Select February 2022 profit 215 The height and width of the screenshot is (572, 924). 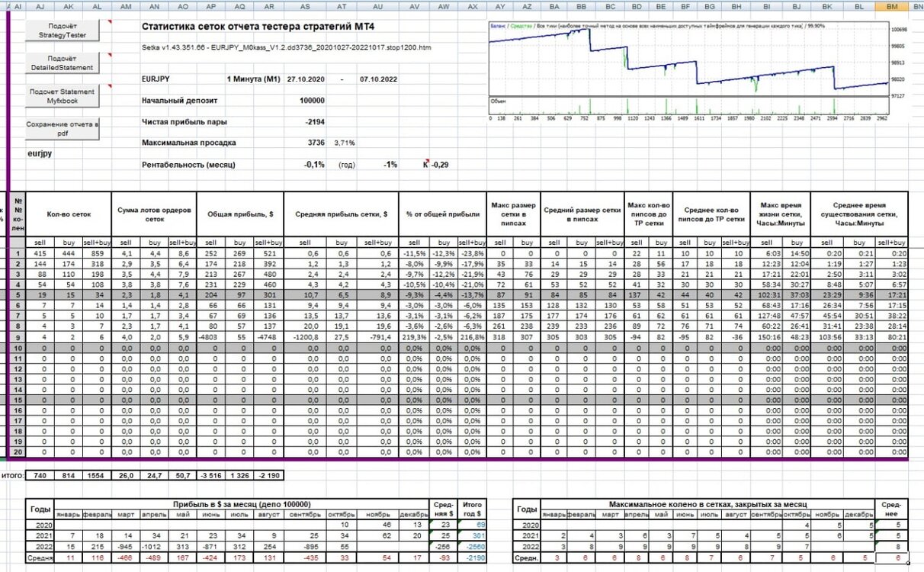point(97,548)
